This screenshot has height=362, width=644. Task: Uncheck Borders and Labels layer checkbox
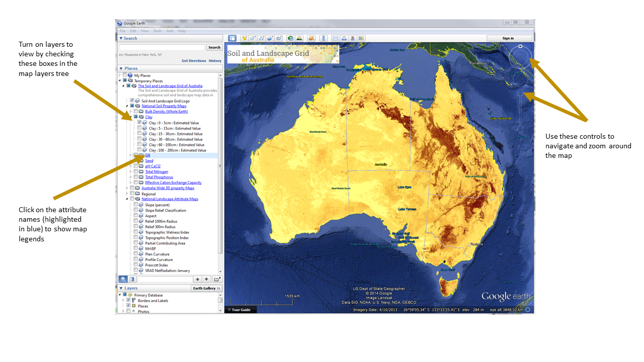coord(129,300)
